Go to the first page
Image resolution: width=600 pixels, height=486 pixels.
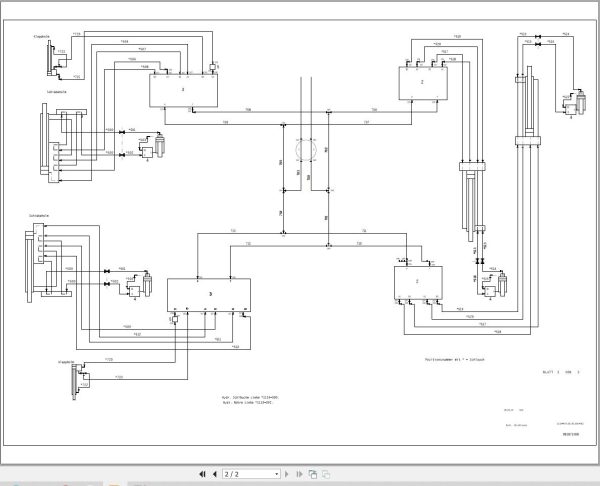click(202, 474)
